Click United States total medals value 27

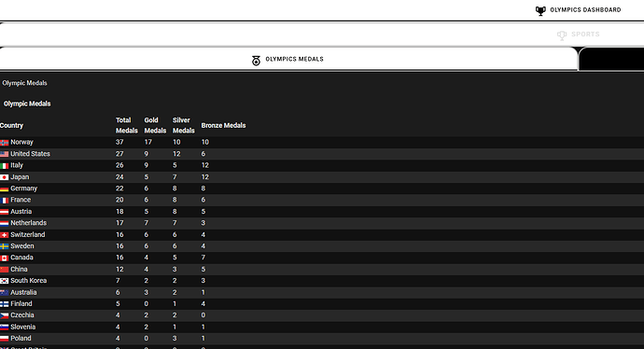point(119,154)
